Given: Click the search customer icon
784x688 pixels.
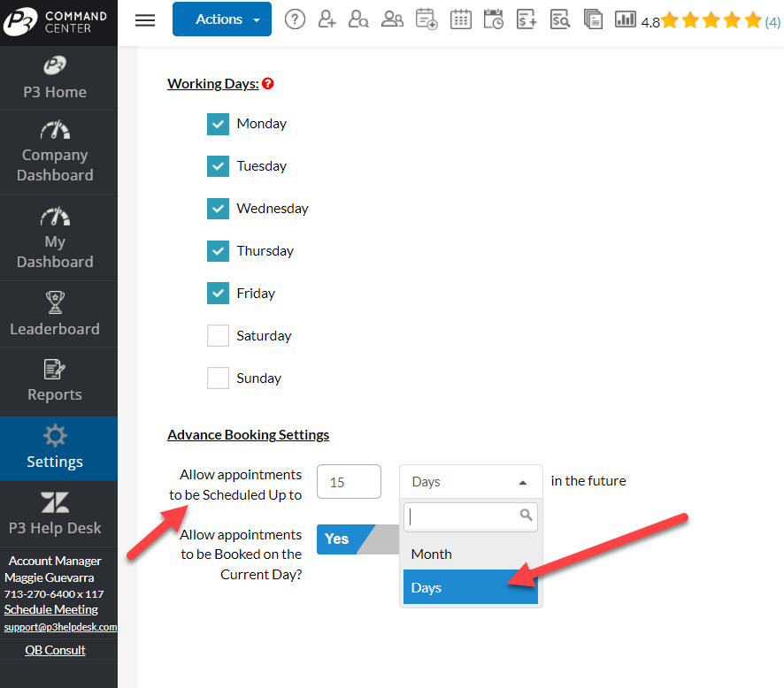Looking at the screenshot, I should 358,19.
